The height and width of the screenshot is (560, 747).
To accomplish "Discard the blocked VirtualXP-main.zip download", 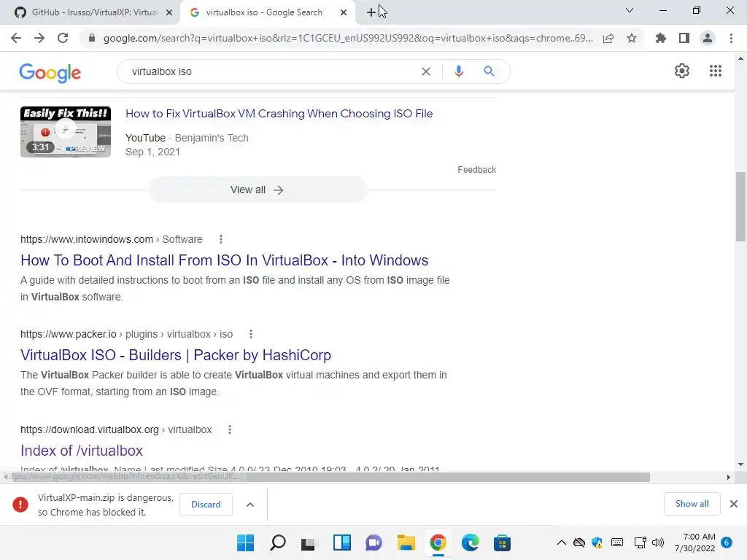I will click(206, 505).
